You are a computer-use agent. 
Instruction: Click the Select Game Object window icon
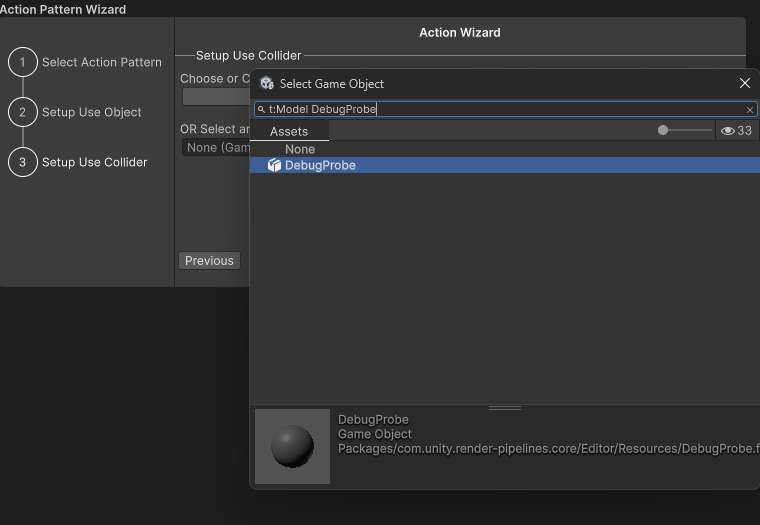pyautogui.click(x=267, y=83)
